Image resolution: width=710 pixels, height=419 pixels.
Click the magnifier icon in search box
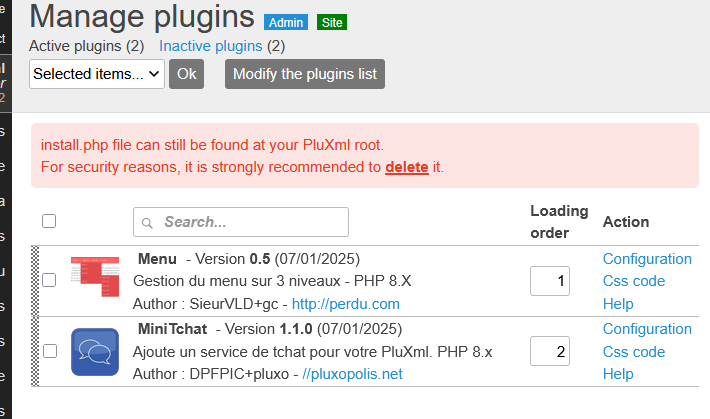coord(148,222)
